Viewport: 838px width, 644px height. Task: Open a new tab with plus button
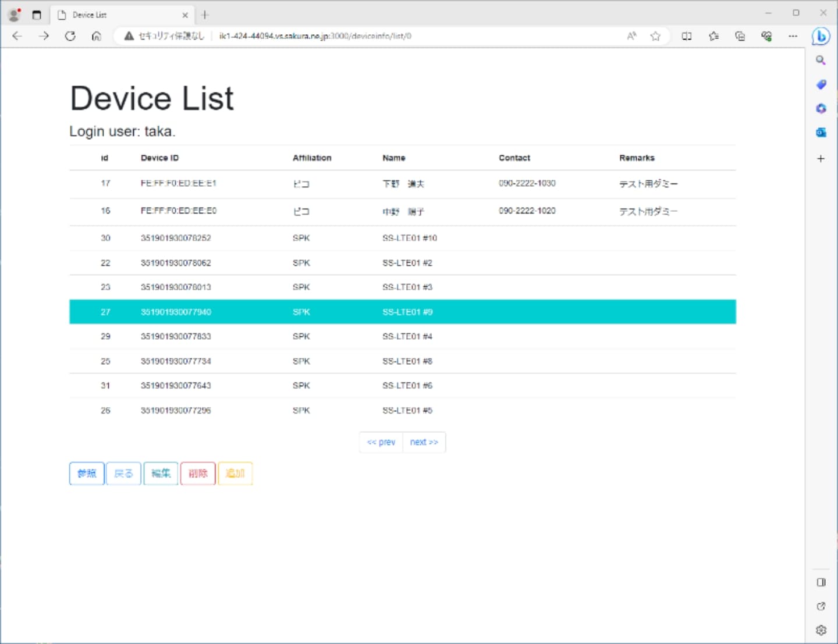click(205, 15)
